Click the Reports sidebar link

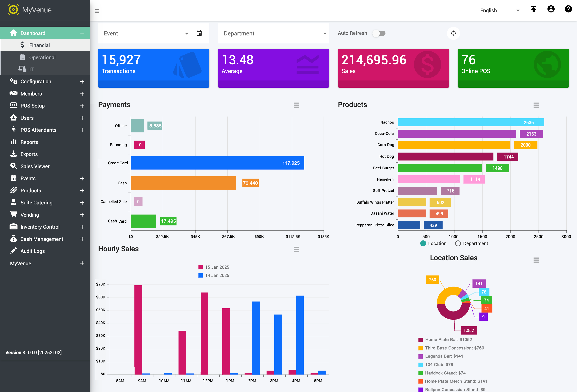(x=29, y=142)
